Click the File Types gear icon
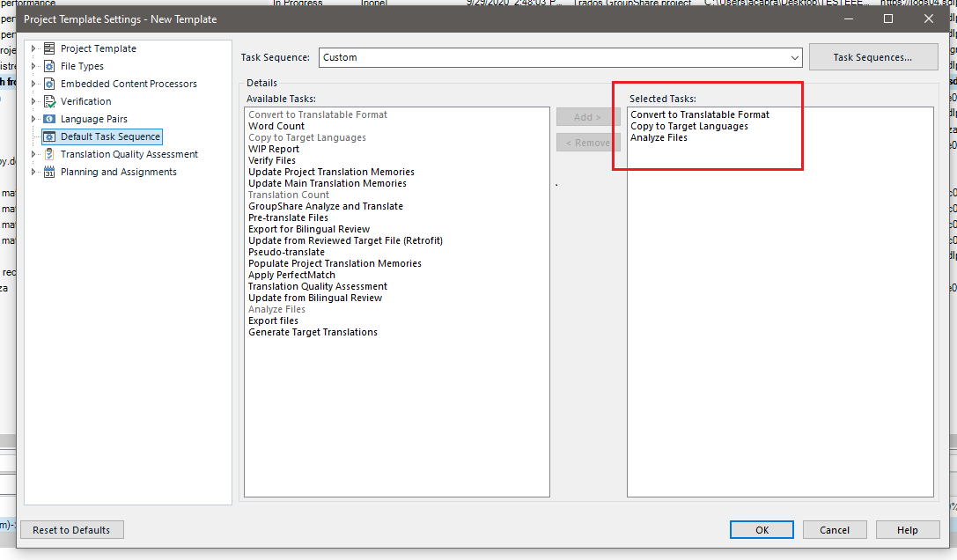The height and width of the screenshot is (560, 957). pos(49,66)
